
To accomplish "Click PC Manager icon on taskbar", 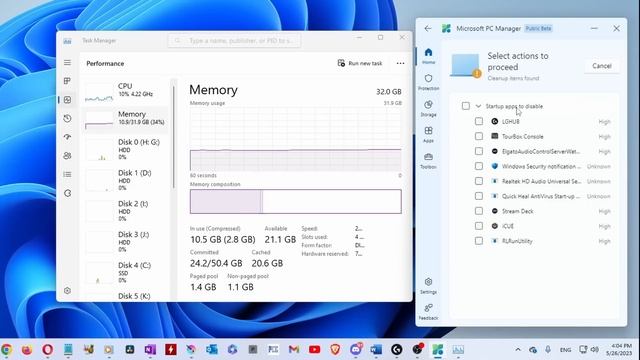I will click(x=438, y=349).
